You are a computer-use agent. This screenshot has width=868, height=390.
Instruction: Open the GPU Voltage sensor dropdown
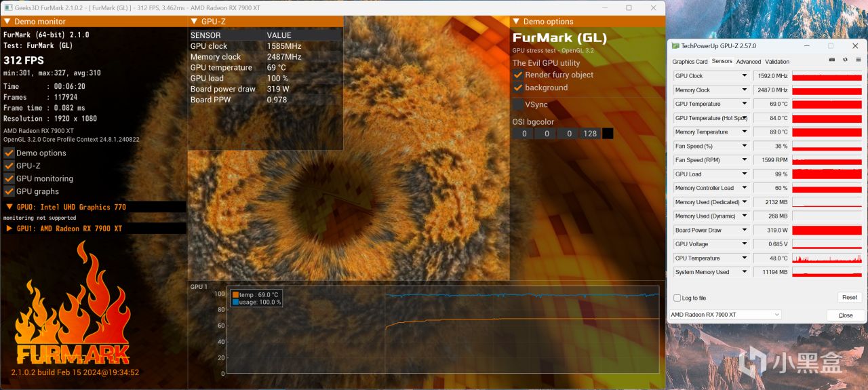[745, 244]
